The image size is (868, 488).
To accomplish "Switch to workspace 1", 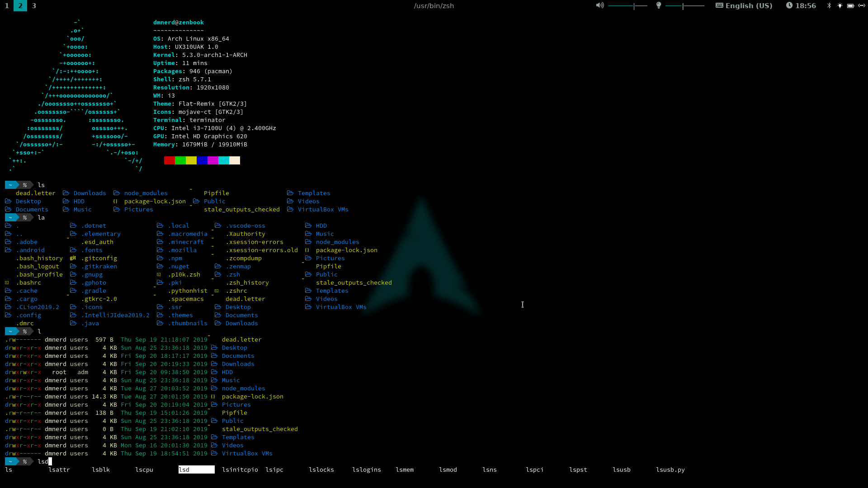I will pos(7,5).
